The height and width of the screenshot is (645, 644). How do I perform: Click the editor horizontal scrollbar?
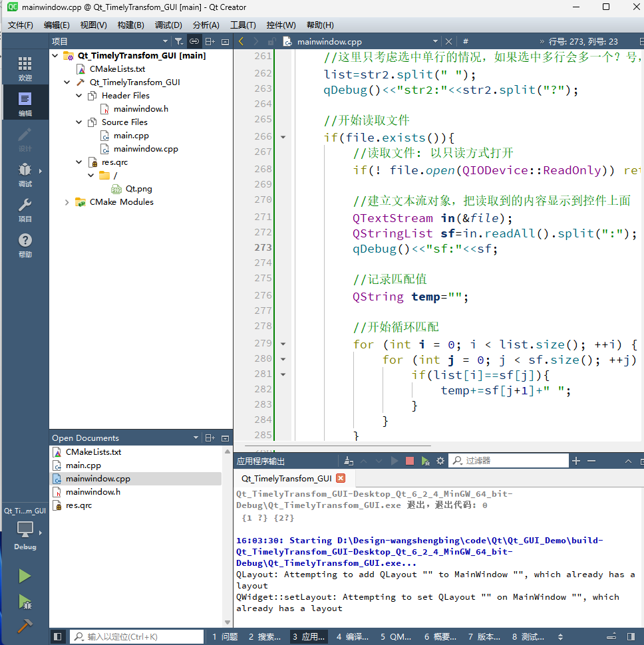pos(337,446)
